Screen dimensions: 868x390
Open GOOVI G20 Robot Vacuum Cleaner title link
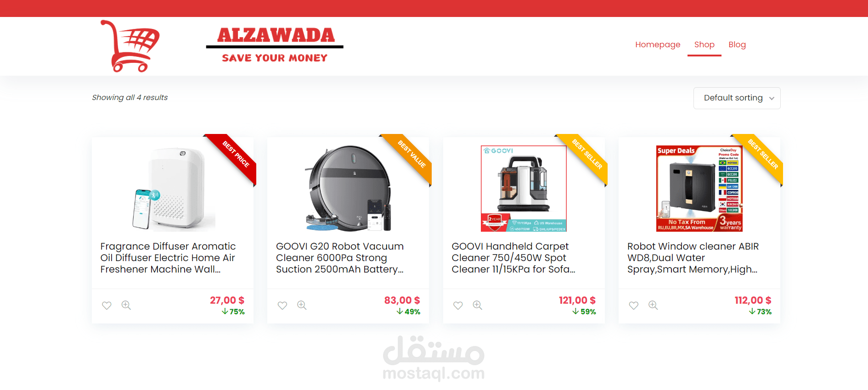point(340,258)
